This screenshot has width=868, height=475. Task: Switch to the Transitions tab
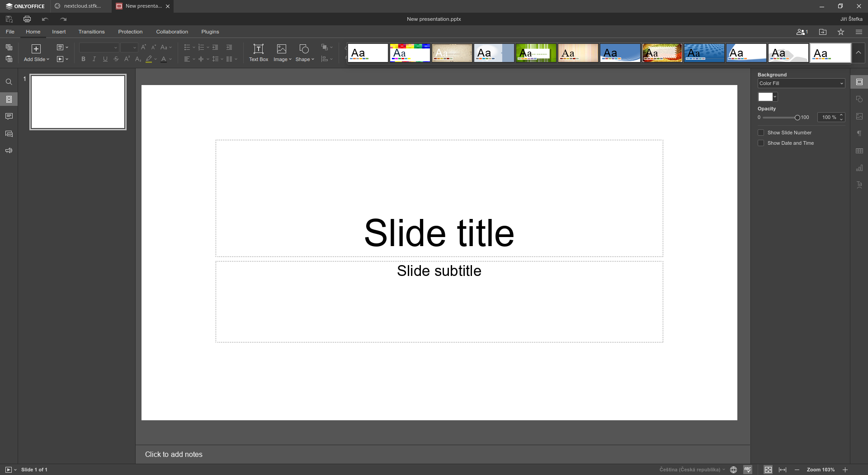[91, 32]
